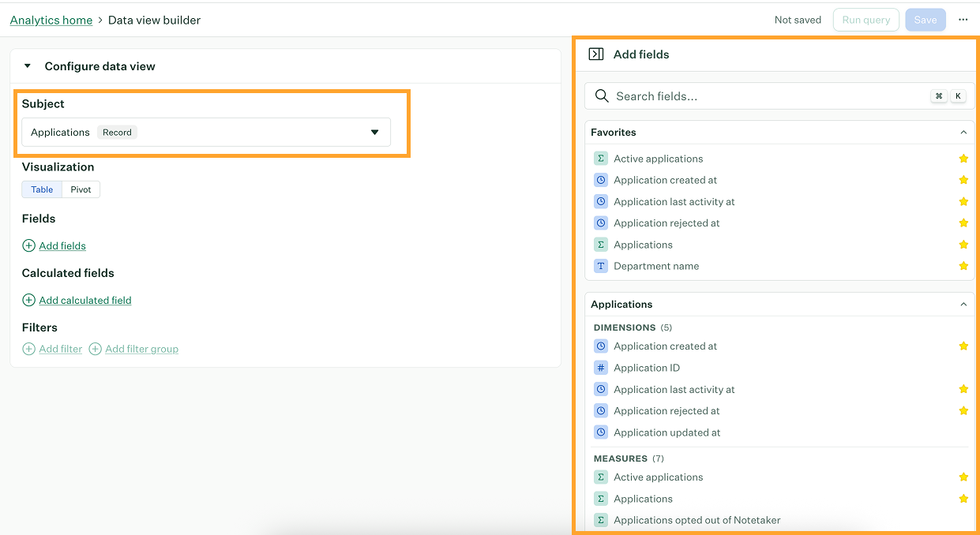Click the Add fields link
This screenshot has height=535, width=980.
pos(62,245)
